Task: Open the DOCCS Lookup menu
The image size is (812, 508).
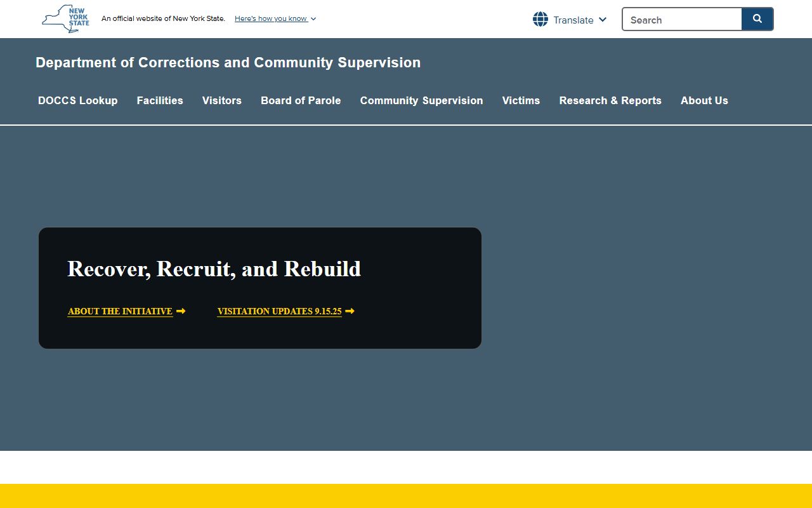Action: tap(78, 100)
